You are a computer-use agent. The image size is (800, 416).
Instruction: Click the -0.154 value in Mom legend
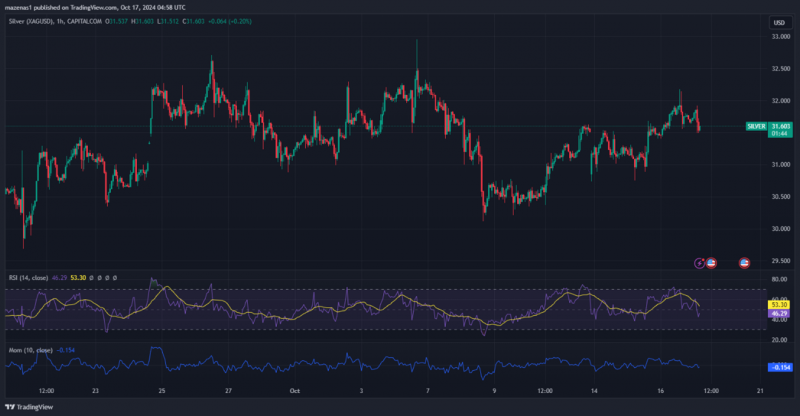[x=65, y=350]
